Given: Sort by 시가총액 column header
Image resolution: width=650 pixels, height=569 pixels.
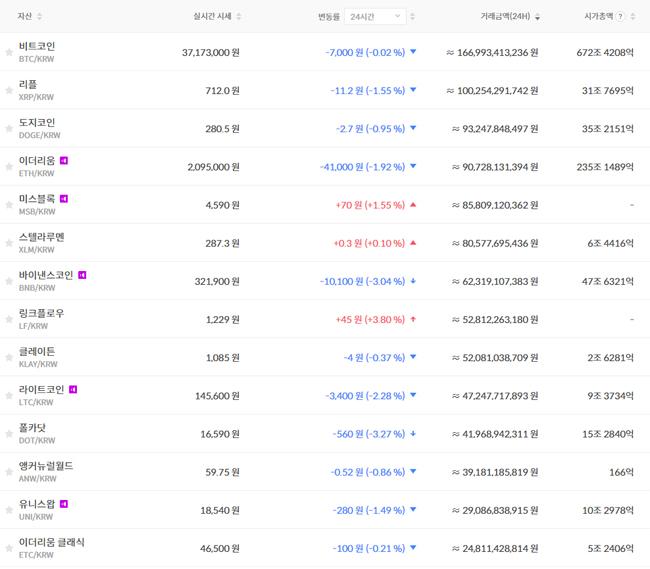Looking at the screenshot, I should point(598,17).
